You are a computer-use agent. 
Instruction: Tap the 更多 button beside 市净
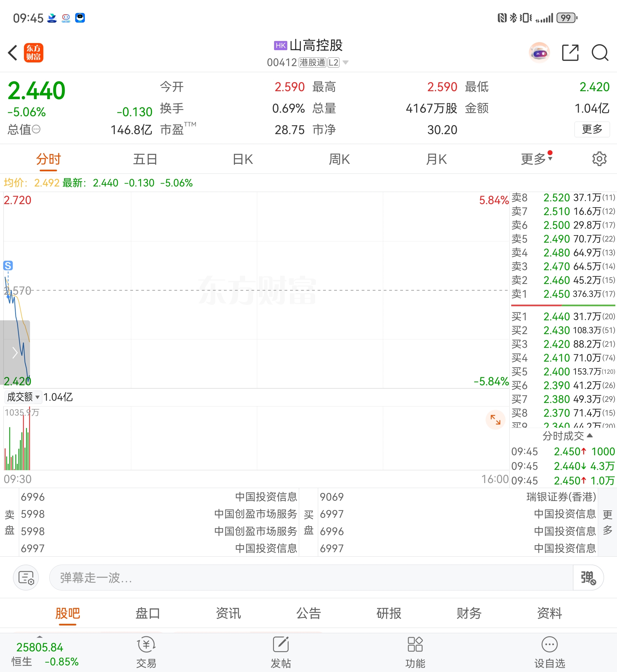click(592, 129)
